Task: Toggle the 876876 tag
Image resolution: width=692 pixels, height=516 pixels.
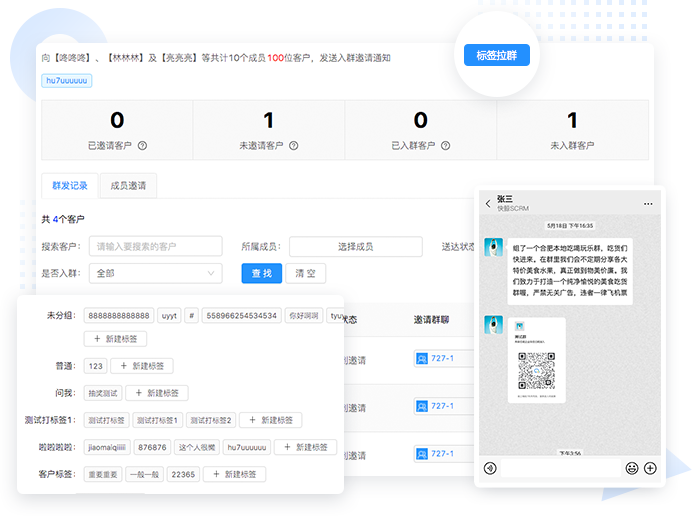Action: click(x=152, y=447)
